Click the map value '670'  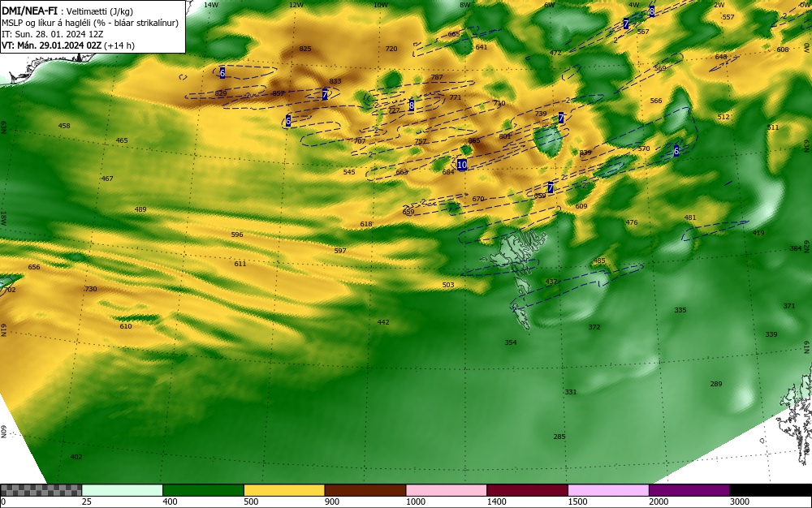[x=478, y=199]
